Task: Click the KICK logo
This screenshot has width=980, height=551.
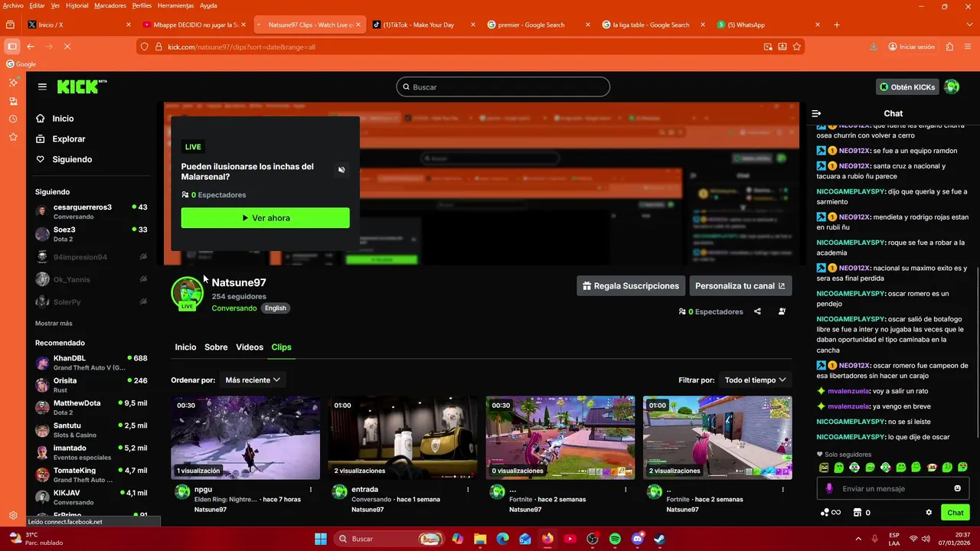Action: tap(82, 86)
